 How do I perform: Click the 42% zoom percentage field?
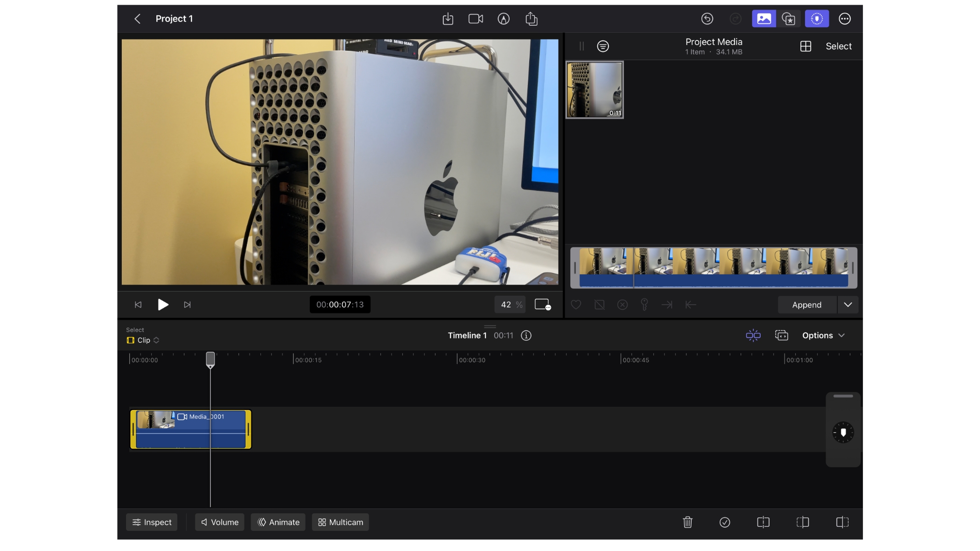pos(510,304)
